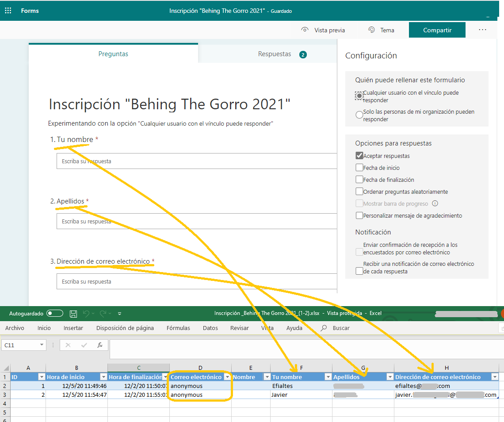Click cell with 12/5/20 11:49:46
Image resolution: width=504 pixels, height=422 pixels.
(x=76, y=386)
